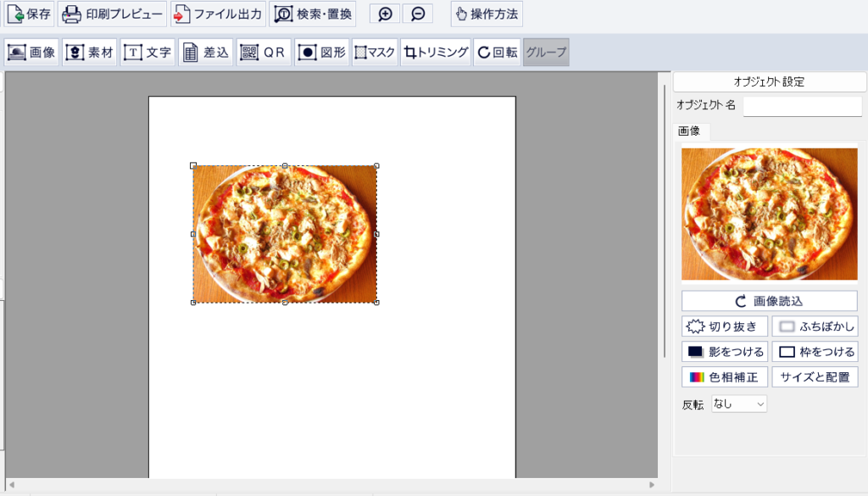Viewport: 868px width, 496px height.
Task: Expand the 反転 flip dropdown
Action: 739,404
